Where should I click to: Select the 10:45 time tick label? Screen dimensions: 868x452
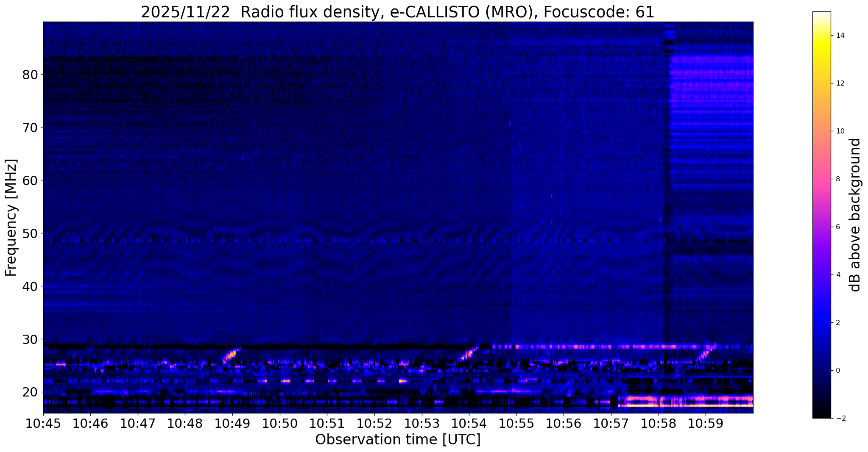tap(43, 424)
